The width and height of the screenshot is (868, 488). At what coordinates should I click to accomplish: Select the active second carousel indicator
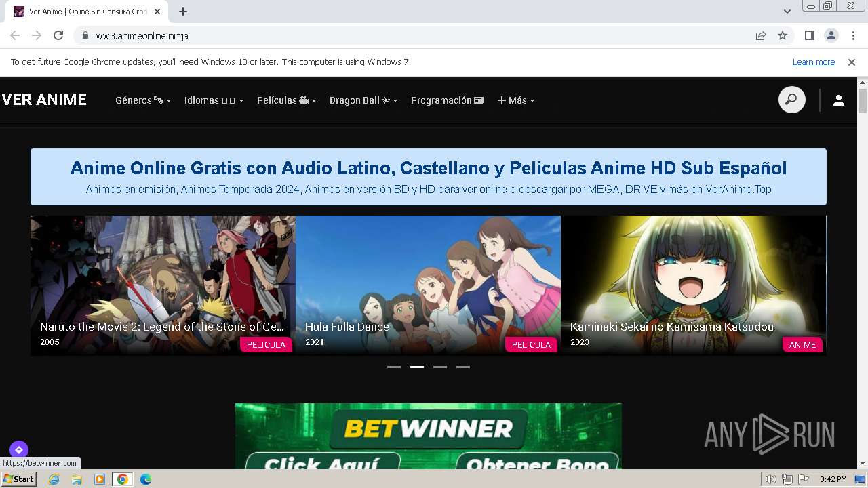[x=417, y=367]
